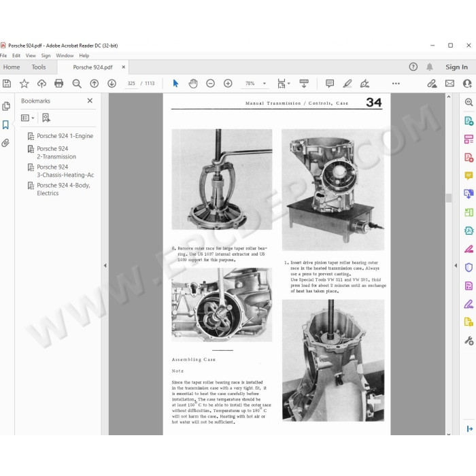Upload the file to cloud storage
476x476 pixels.
click(41, 84)
